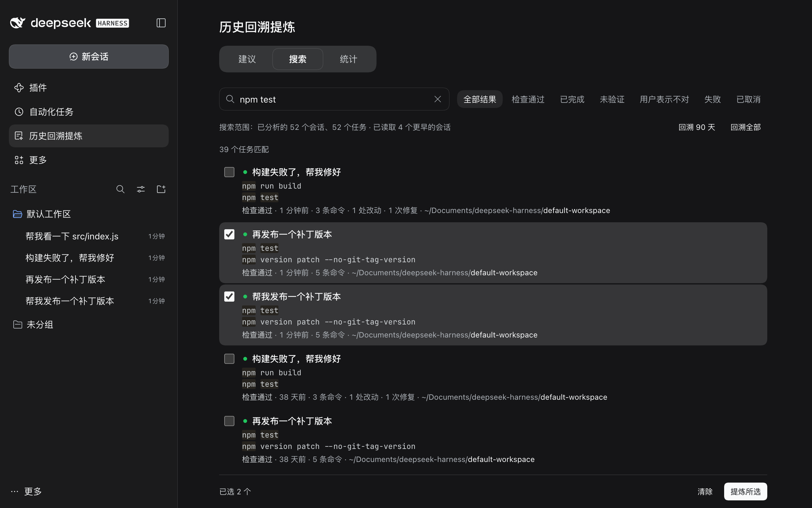Search workspaces with the magnifier icon

121,189
